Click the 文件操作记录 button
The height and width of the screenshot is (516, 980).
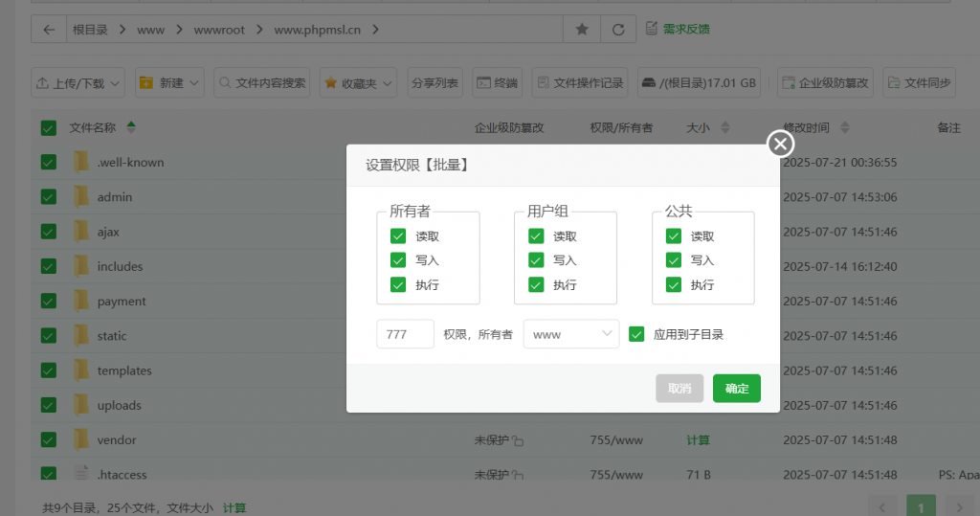click(x=580, y=82)
